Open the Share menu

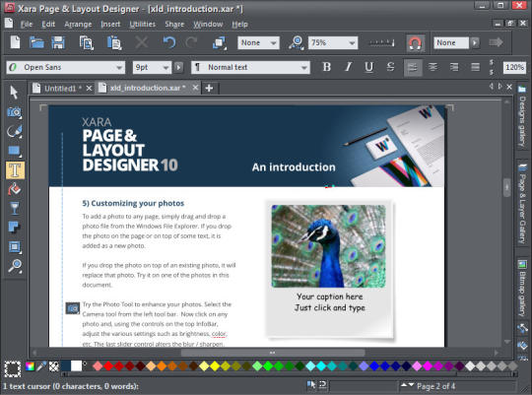174,24
